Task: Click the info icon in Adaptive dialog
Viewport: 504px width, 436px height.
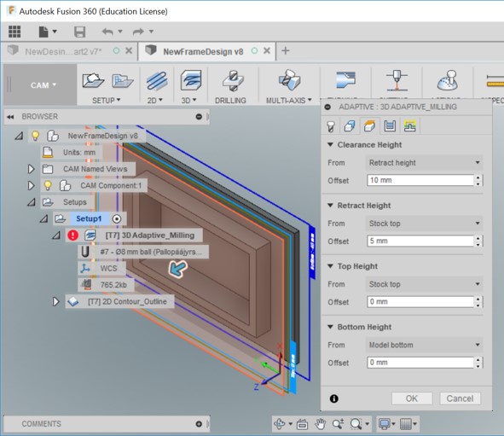Action: (334, 398)
